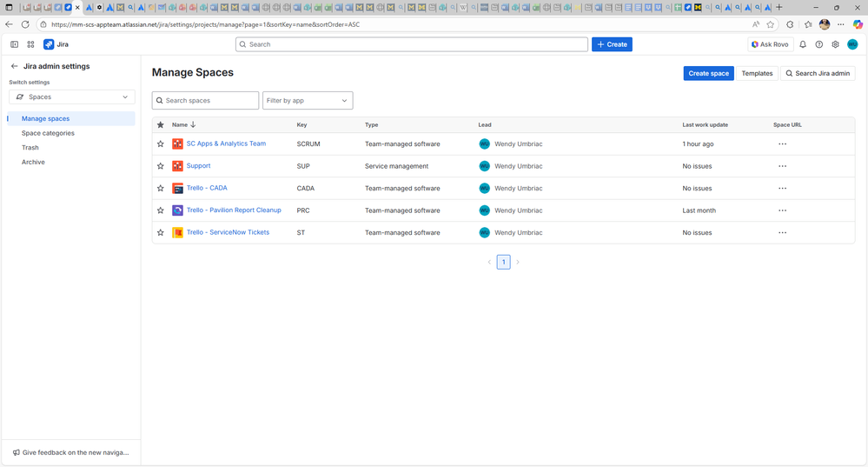The width and height of the screenshot is (868, 467).
Task: Star the Support space
Action: 161,166
